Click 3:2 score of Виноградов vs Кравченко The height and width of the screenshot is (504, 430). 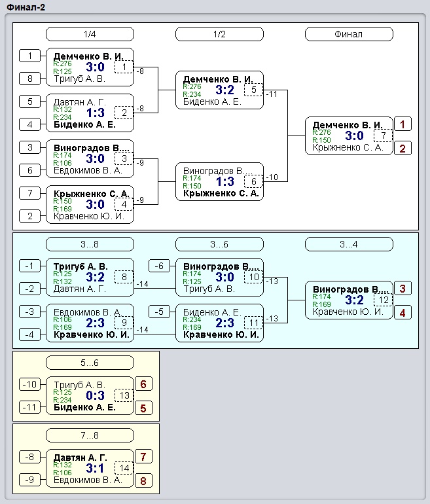(x=354, y=300)
